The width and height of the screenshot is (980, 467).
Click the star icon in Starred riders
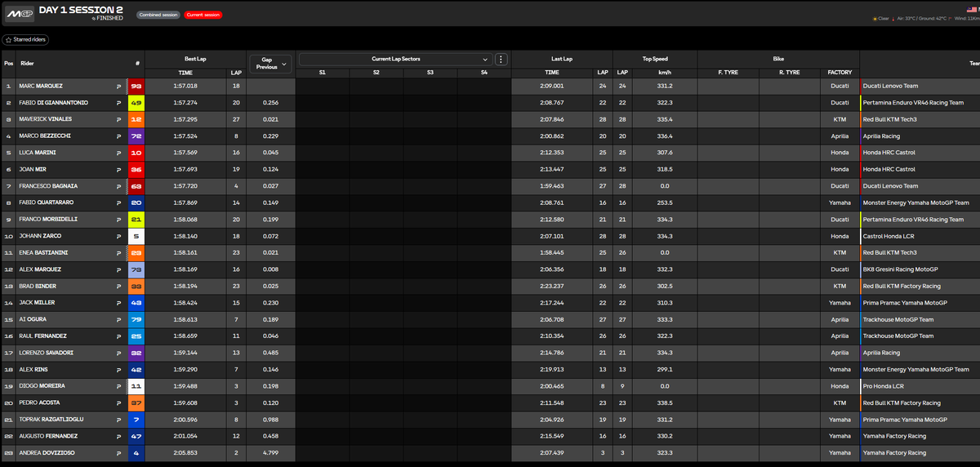tap(9, 39)
